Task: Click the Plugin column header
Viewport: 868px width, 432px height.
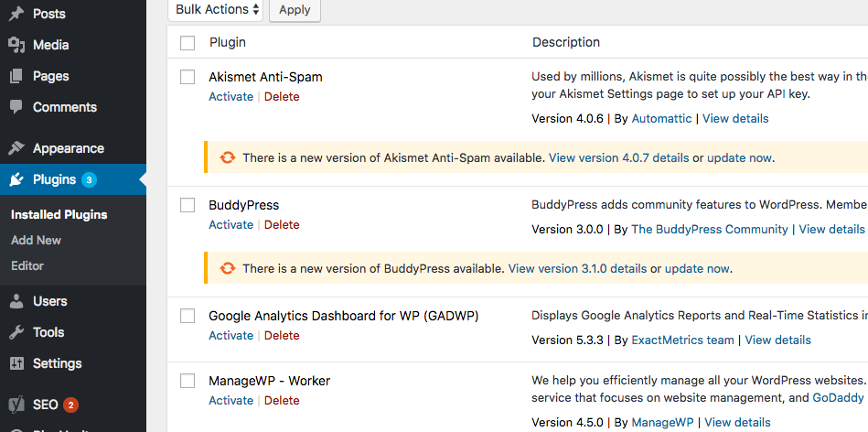Action: tap(228, 43)
